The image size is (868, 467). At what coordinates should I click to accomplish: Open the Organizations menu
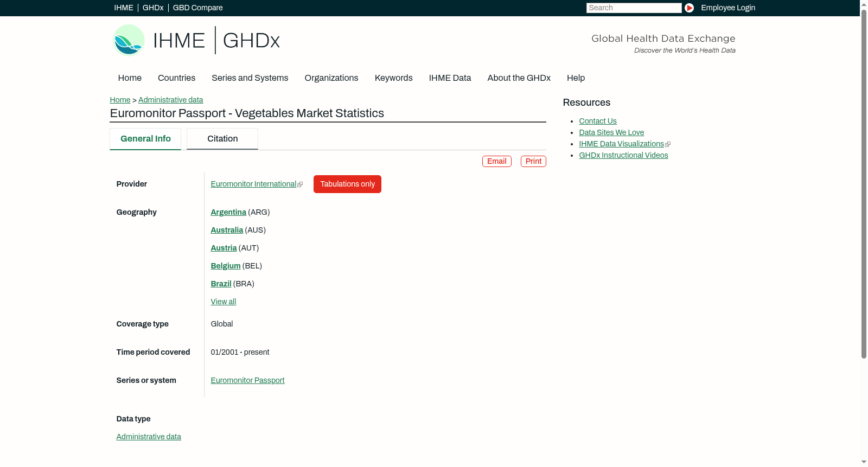click(331, 78)
